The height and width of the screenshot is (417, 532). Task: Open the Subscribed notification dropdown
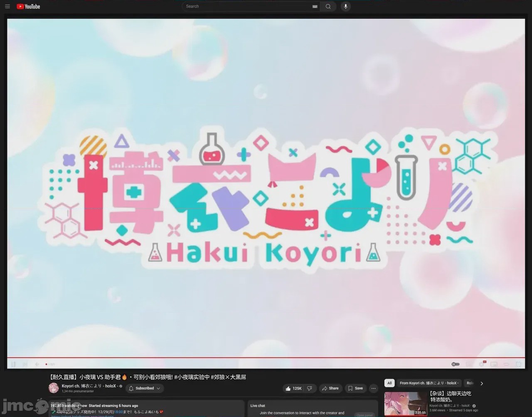tap(145, 388)
